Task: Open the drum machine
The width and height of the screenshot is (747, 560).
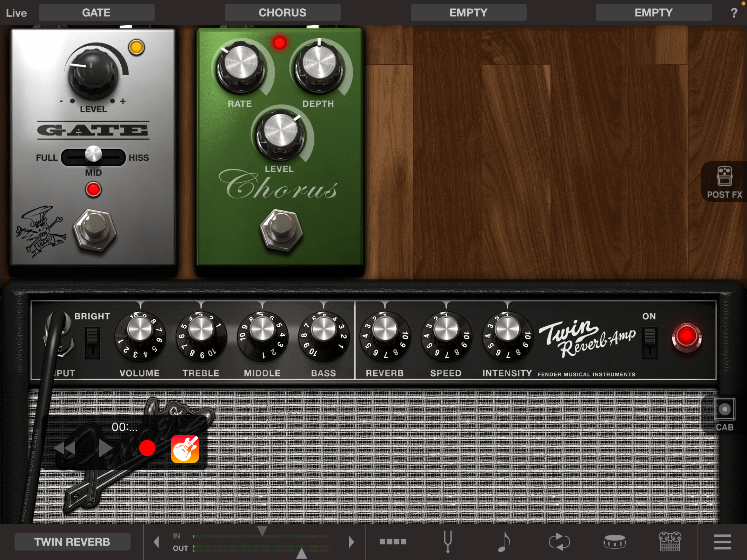Action: pos(615,542)
